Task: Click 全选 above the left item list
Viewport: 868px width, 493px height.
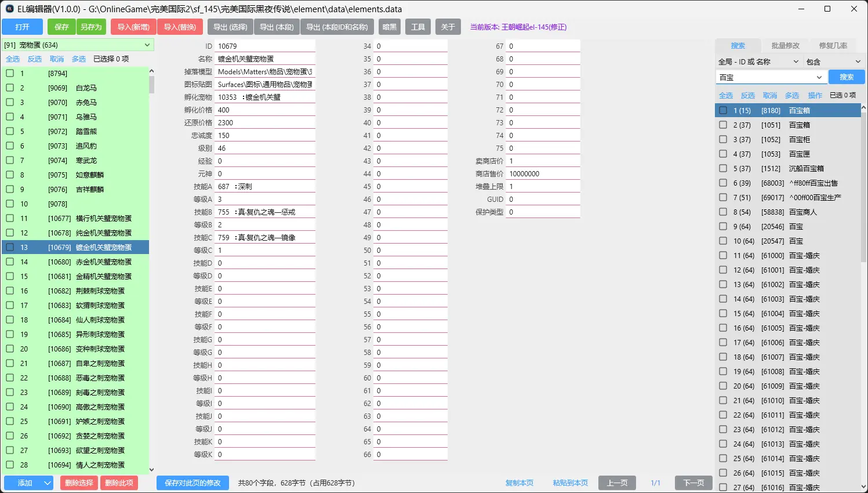Action: (x=13, y=59)
